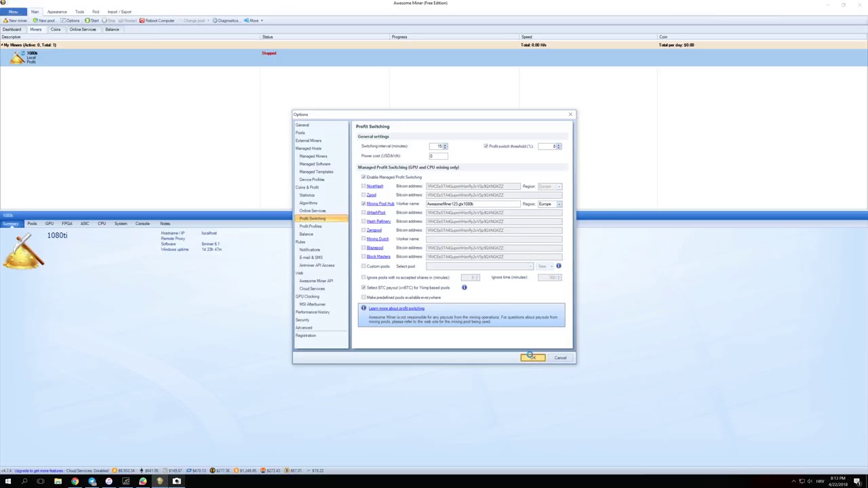Click the large gold pickaxe in Summary panel
Image resolution: width=868 pixels, height=488 pixels.
pyautogui.click(x=23, y=251)
